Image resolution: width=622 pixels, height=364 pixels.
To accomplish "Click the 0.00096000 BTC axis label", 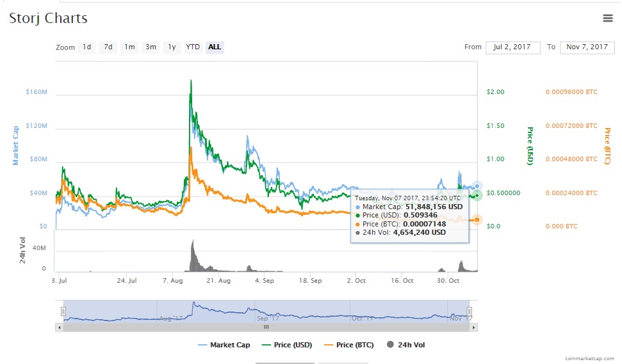I will [x=571, y=92].
